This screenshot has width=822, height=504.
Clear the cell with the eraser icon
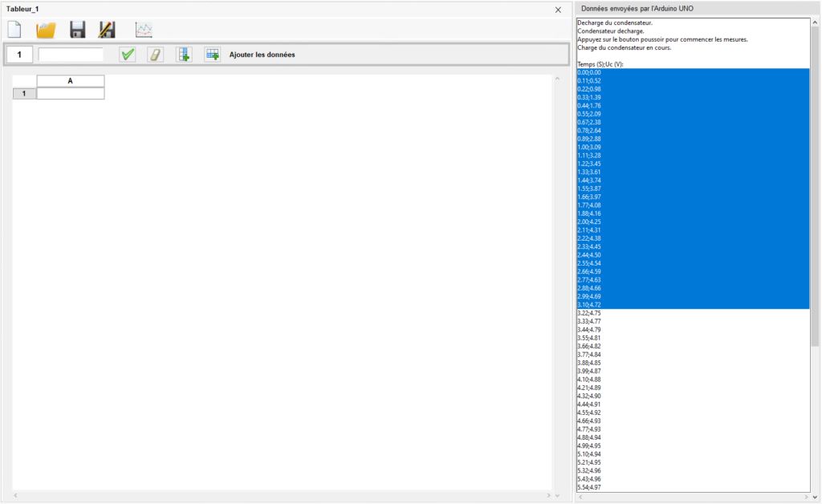(155, 55)
